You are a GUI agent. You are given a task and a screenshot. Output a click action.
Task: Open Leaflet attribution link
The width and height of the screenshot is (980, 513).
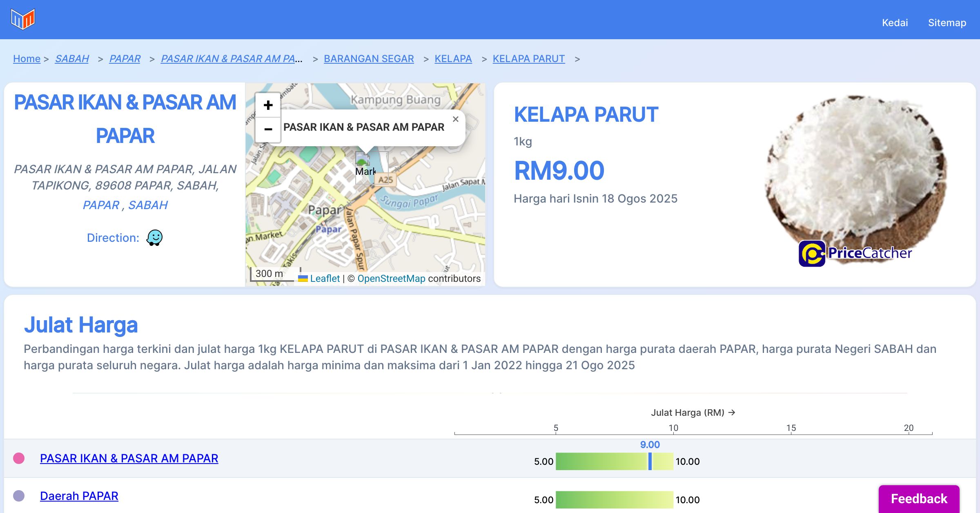(325, 279)
